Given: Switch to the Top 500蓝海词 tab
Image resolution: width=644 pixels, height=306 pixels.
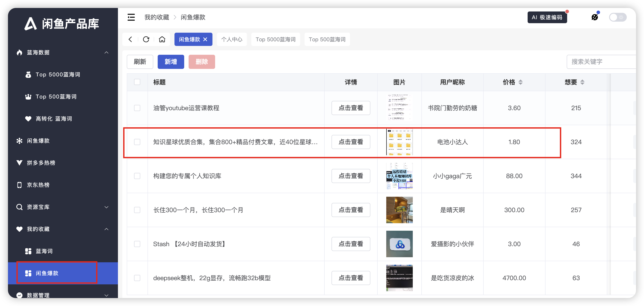Looking at the screenshot, I should 327,39.
